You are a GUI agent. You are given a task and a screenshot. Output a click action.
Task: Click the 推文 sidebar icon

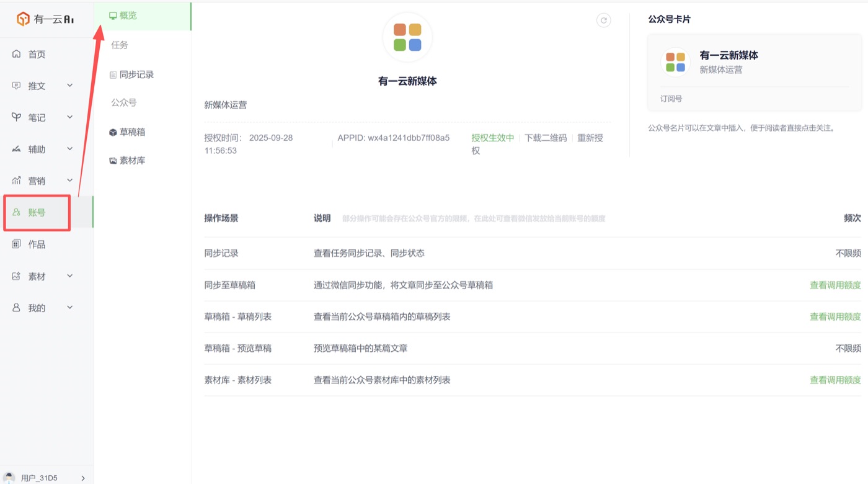pos(17,86)
